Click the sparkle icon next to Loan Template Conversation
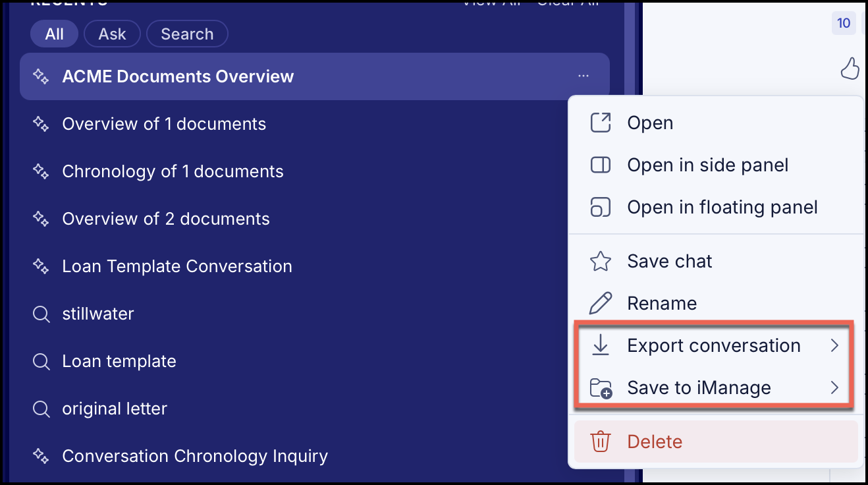 (41, 267)
